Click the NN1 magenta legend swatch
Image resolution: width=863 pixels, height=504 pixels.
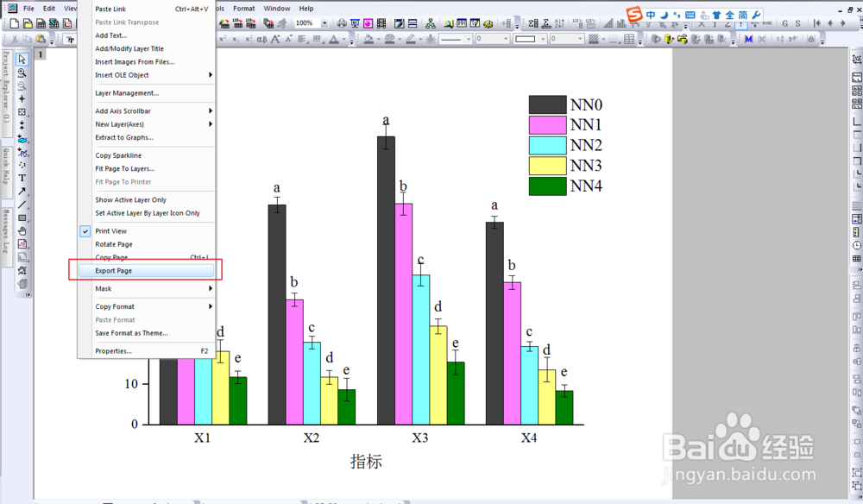coord(548,125)
